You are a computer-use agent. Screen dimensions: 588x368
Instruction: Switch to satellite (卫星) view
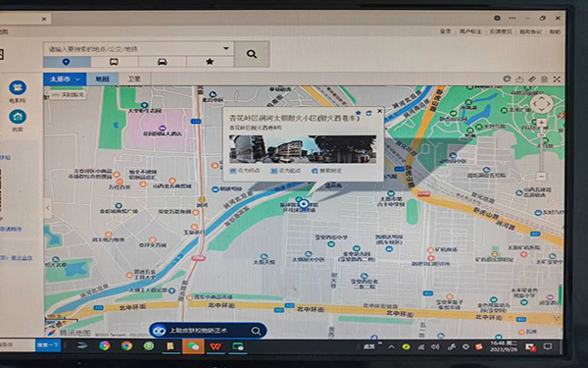click(x=134, y=79)
